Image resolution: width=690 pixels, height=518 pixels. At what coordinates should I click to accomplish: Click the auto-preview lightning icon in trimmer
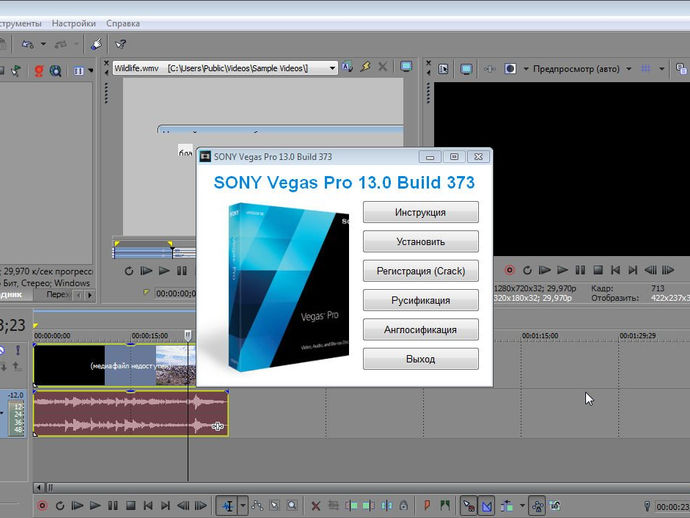coord(365,67)
